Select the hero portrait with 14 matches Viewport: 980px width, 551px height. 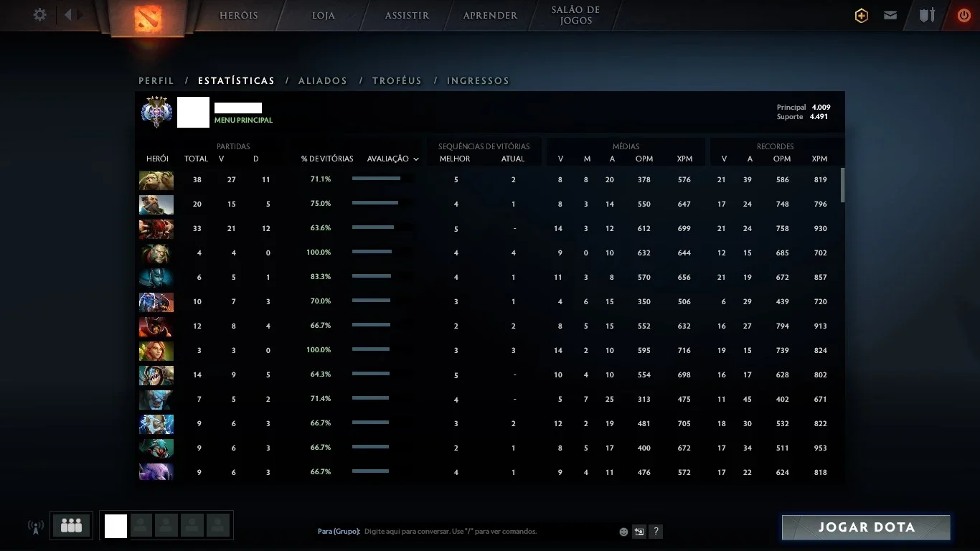tap(156, 375)
